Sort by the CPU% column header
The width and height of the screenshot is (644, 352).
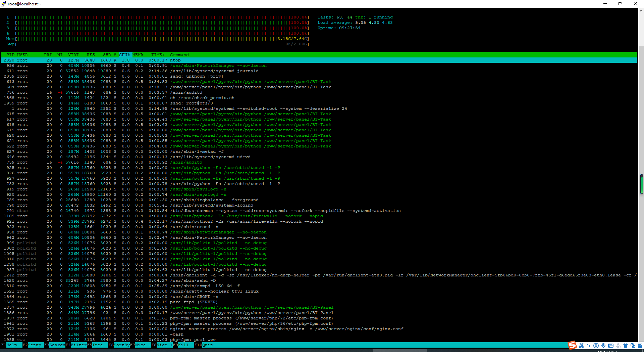click(124, 55)
